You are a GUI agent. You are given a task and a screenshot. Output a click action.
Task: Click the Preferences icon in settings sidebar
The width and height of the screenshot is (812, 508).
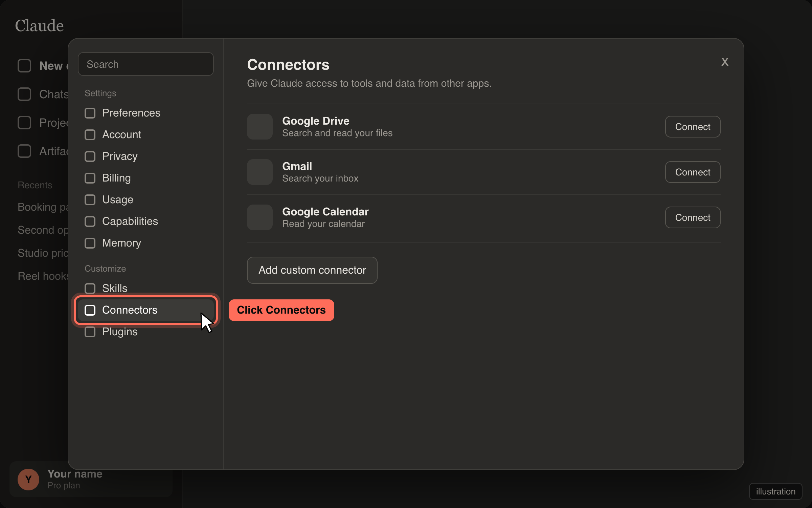(x=90, y=113)
